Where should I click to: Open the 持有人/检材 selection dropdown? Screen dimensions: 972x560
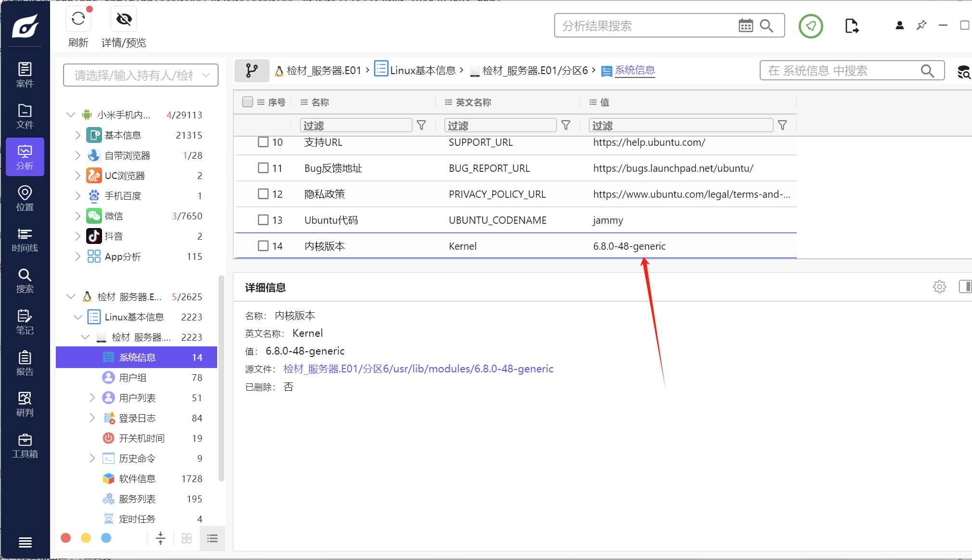pyautogui.click(x=141, y=75)
